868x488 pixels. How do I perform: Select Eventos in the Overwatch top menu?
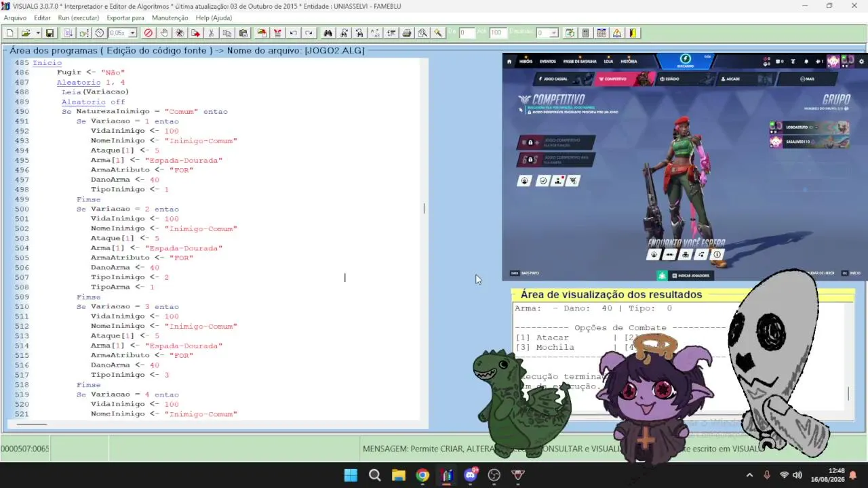click(x=548, y=61)
